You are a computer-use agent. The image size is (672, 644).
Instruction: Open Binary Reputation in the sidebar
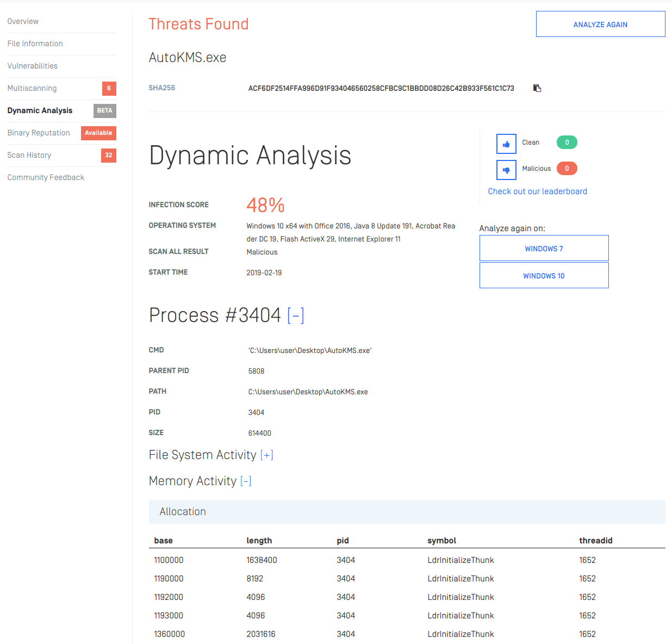tap(39, 133)
